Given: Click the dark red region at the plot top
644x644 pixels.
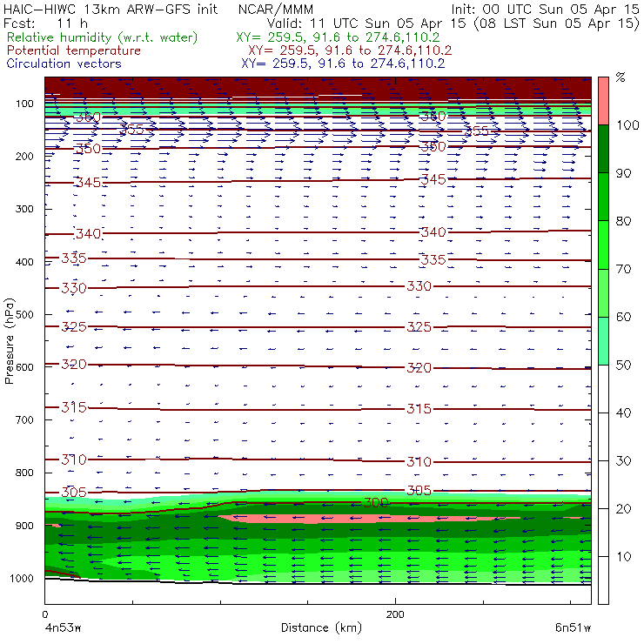Looking at the screenshot, I should (318, 87).
